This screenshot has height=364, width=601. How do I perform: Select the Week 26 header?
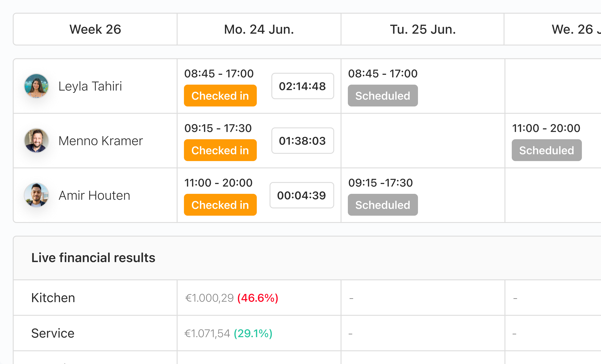point(95,29)
